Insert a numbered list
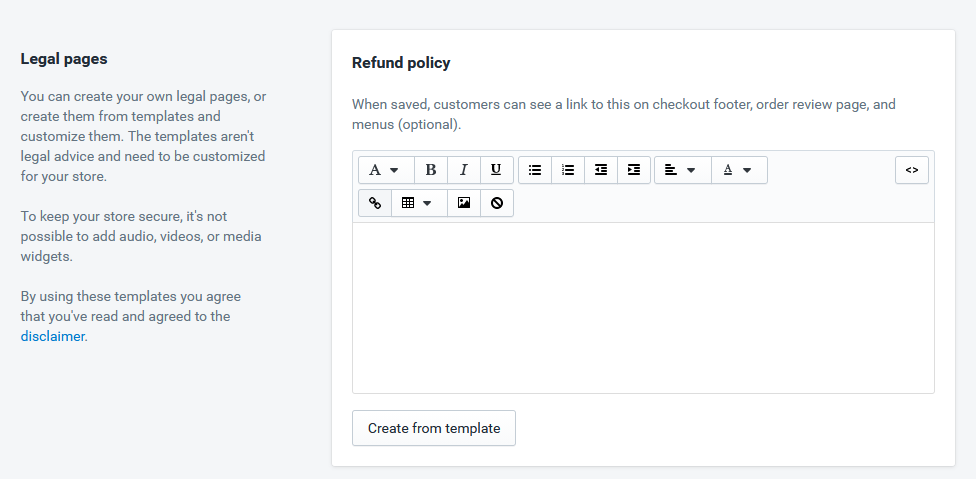This screenshot has width=976, height=479. [x=568, y=170]
